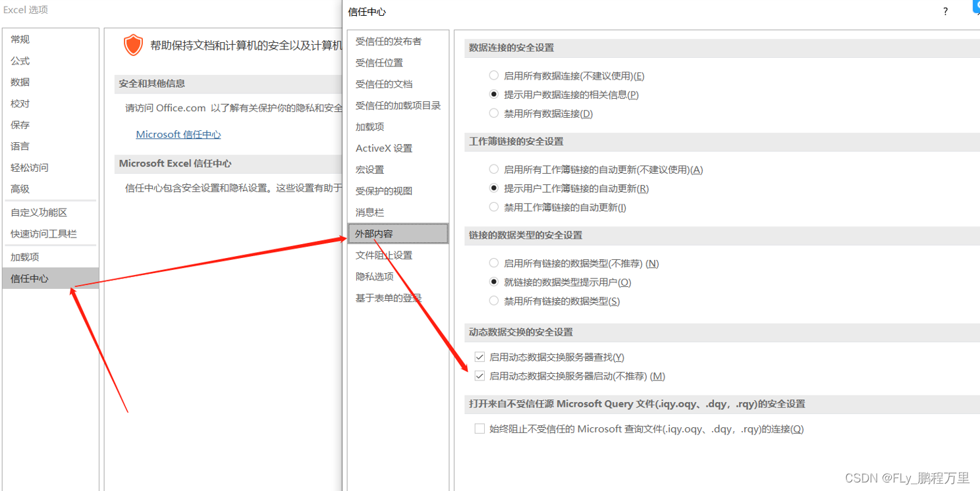Select 禁用工作簿链接的自动更新 radio button

point(494,207)
